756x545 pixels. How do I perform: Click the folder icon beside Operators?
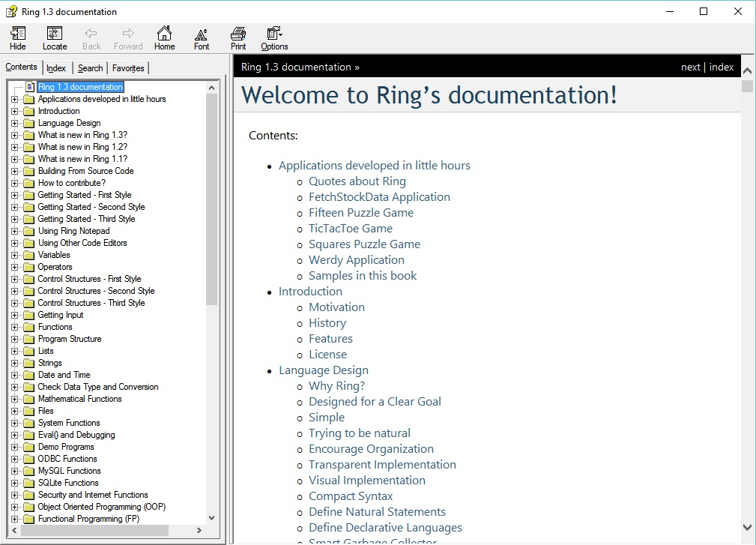pyautogui.click(x=29, y=267)
